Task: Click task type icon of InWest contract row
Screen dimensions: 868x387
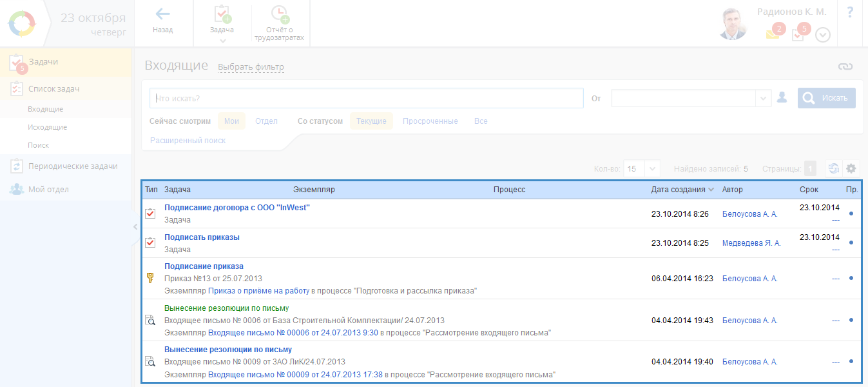Action: pos(150,213)
